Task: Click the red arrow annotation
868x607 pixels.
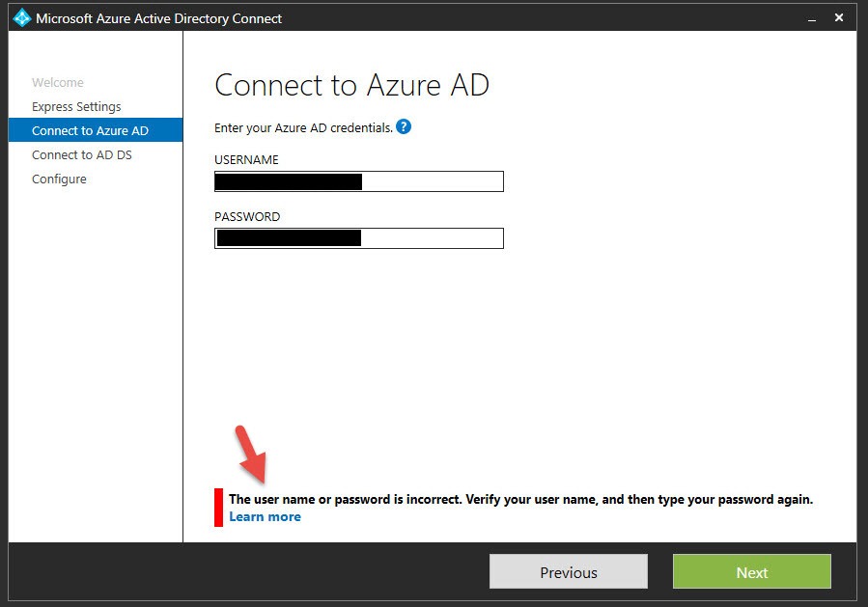Action: (x=253, y=454)
